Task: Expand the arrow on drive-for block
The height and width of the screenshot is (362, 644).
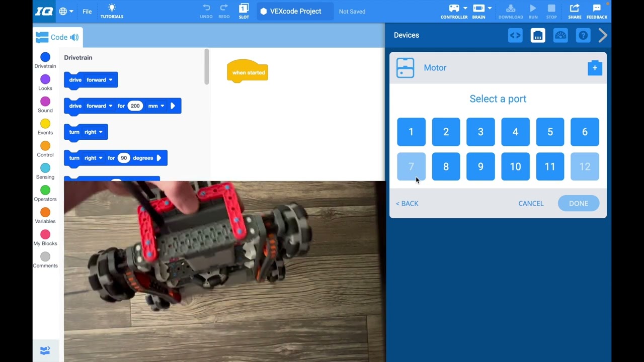Action: point(173,106)
